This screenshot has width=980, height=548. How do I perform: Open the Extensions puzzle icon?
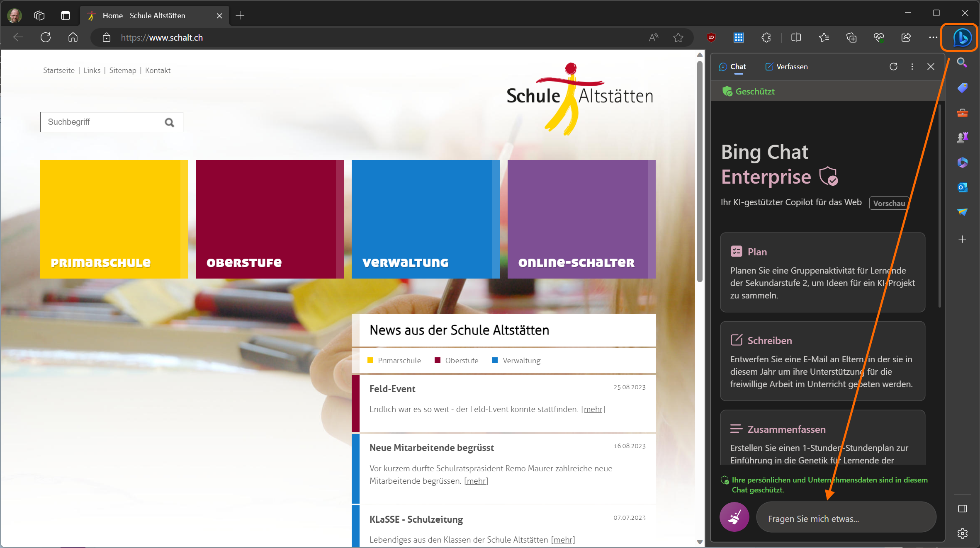766,38
